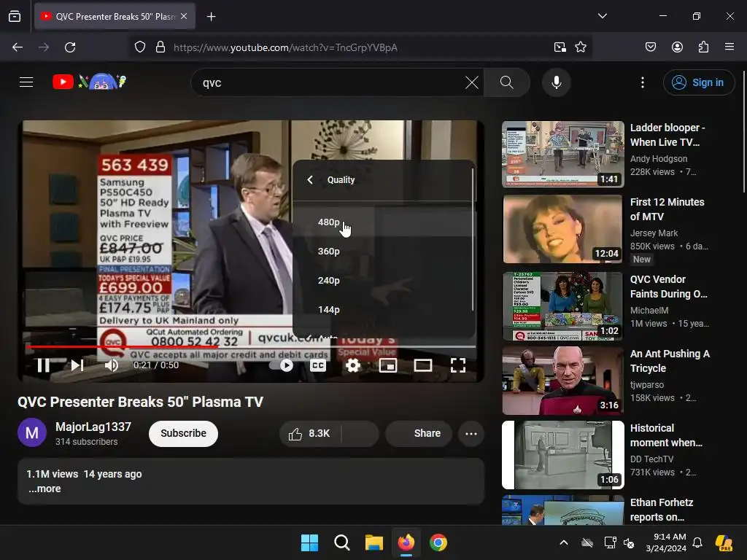Start voice search with microphone
This screenshot has height=560, width=747.
click(556, 82)
